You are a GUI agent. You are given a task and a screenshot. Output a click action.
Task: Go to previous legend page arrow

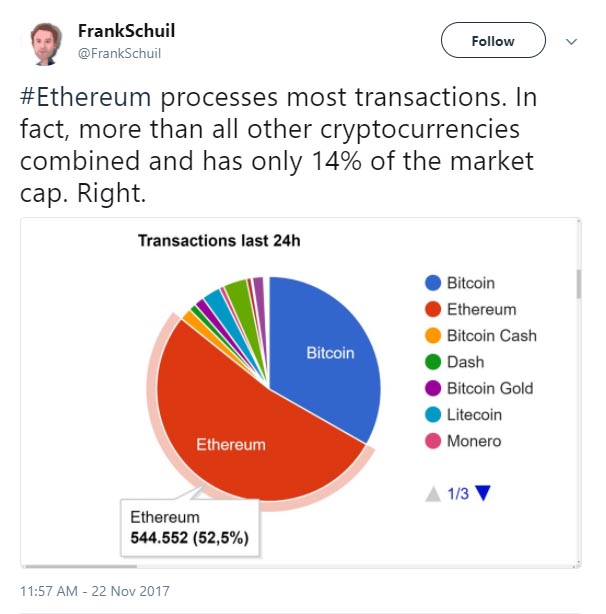(432, 493)
